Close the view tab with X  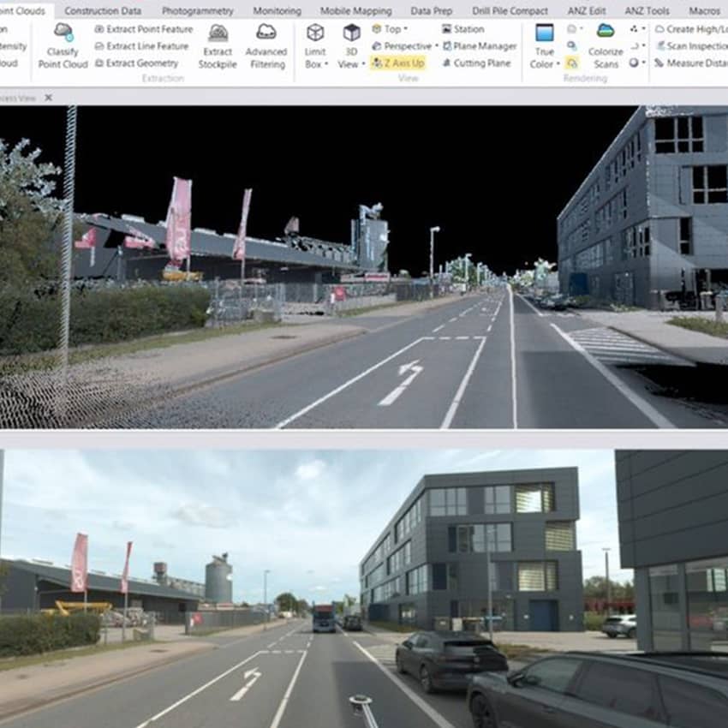pos(48,98)
